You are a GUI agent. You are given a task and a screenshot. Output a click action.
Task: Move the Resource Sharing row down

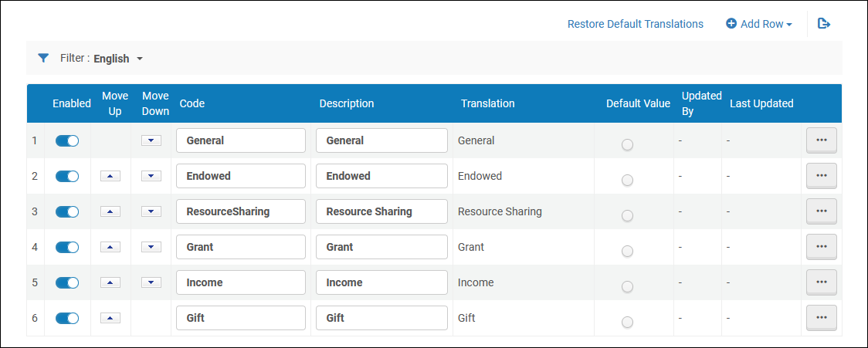(x=151, y=211)
